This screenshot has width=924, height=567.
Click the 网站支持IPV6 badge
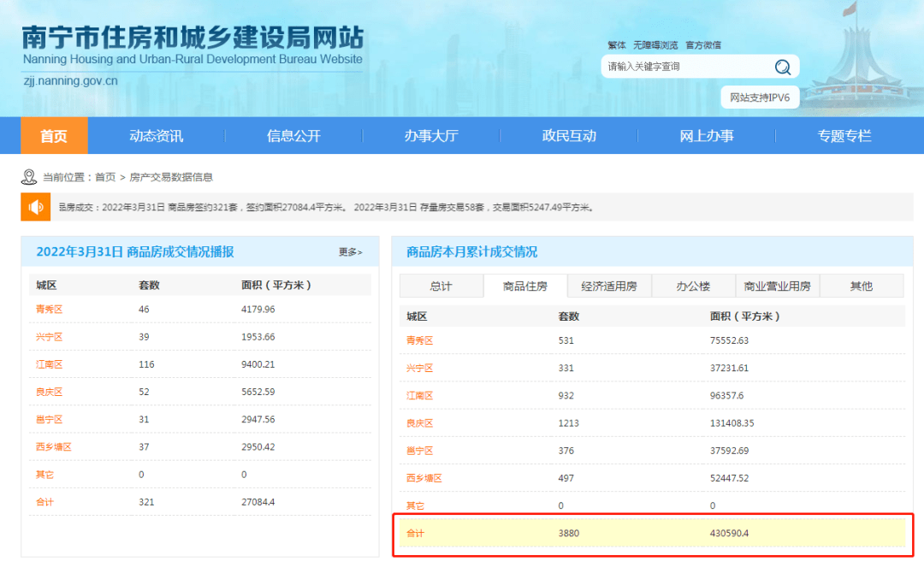760,97
